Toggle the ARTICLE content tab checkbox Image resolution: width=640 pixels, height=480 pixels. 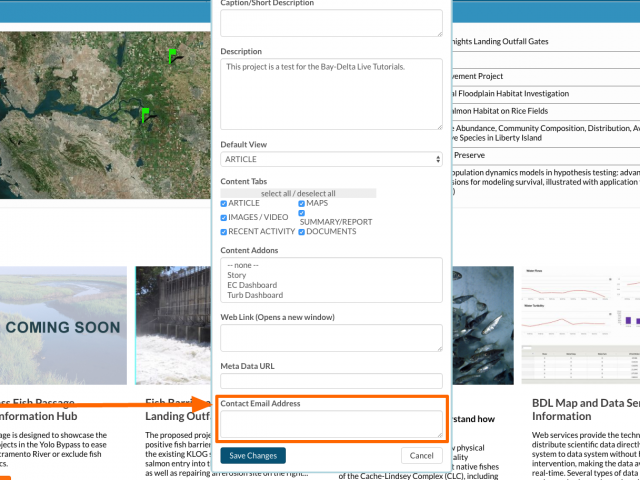click(224, 204)
